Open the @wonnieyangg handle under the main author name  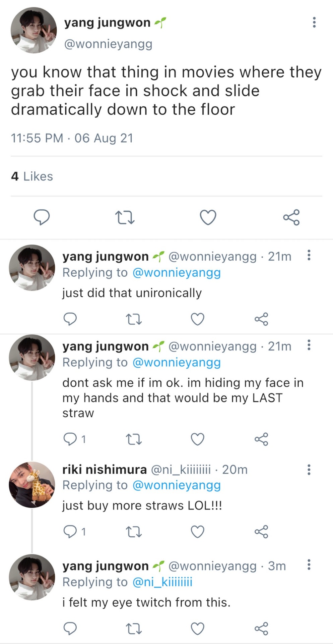point(108,44)
